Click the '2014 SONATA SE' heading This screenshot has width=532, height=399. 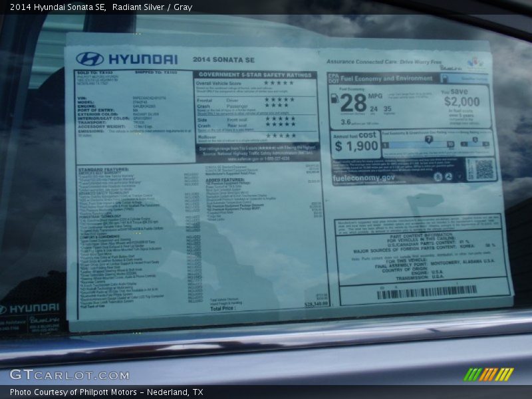coord(223,60)
